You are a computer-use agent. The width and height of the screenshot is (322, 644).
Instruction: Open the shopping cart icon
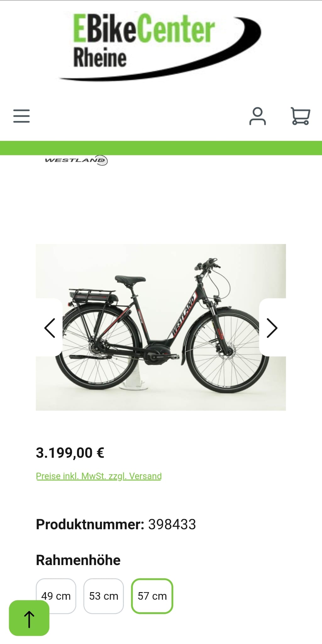pos(300,116)
